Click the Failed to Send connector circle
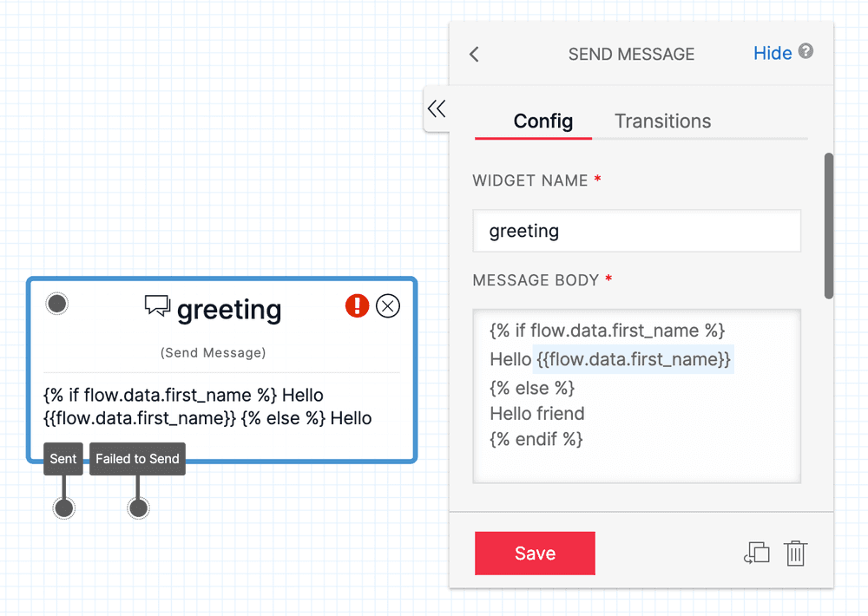 [x=137, y=507]
